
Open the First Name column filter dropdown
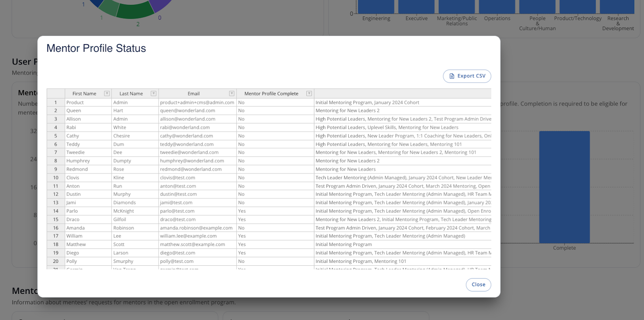tap(107, 94)
